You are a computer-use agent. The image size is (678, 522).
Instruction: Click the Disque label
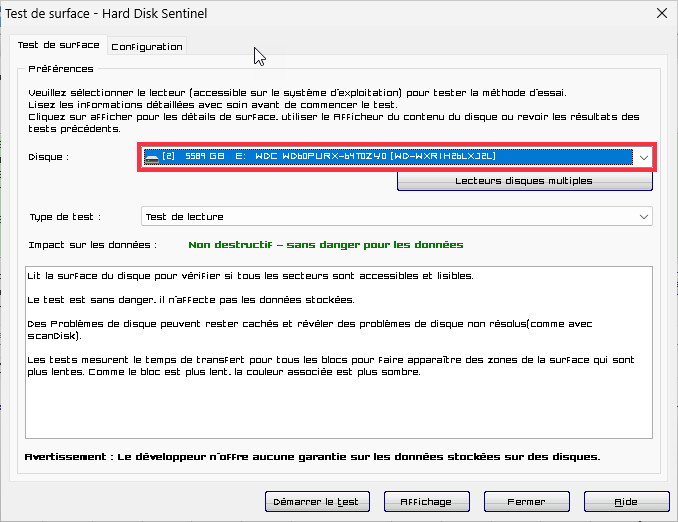(50, 157)
